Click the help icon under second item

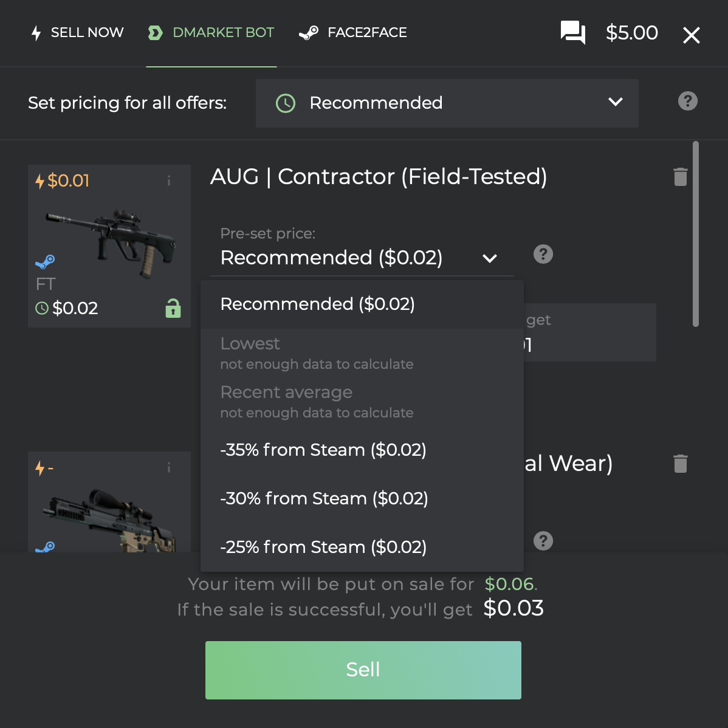(543, 541)
